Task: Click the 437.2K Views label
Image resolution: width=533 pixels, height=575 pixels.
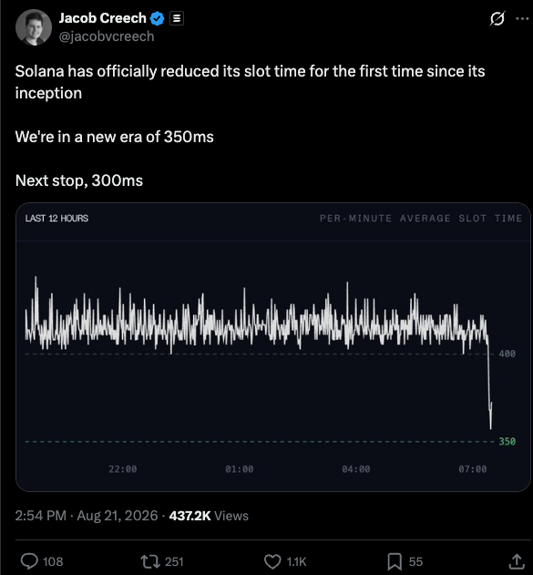Action: pos(209,516)
